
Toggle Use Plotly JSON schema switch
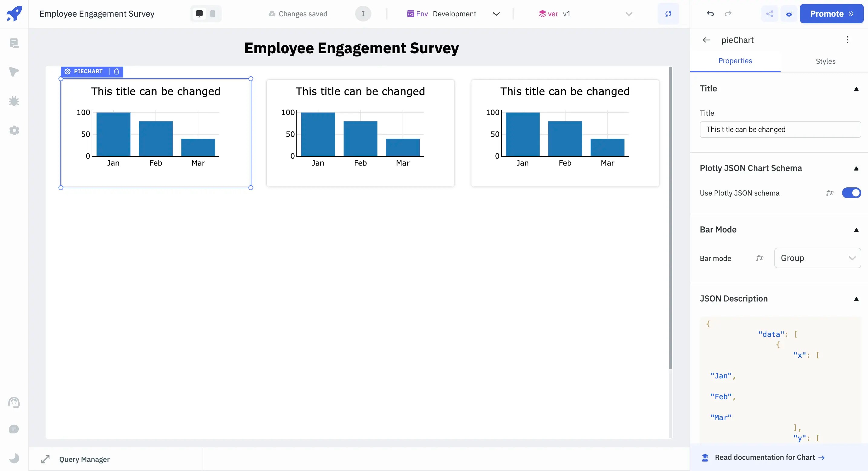click(851, 193)
